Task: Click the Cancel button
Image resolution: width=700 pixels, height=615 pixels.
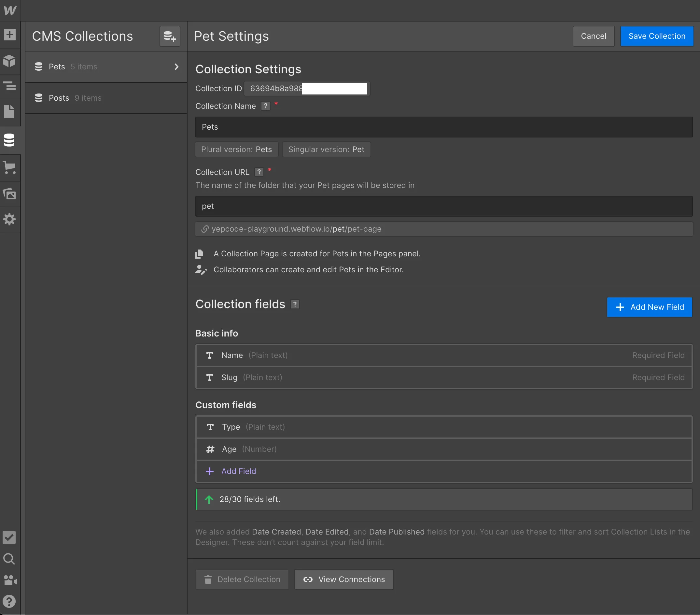Action: click(593, 36)
